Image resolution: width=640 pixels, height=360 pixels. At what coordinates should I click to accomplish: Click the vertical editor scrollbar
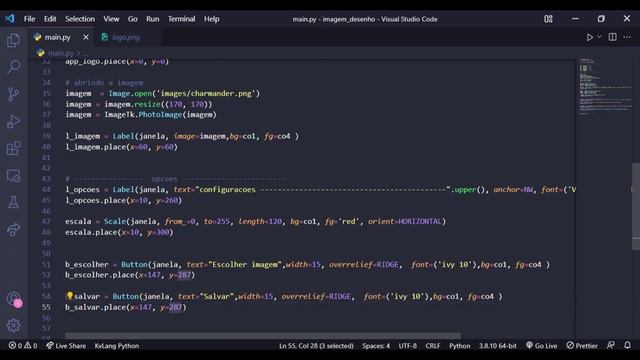(636, 206)
